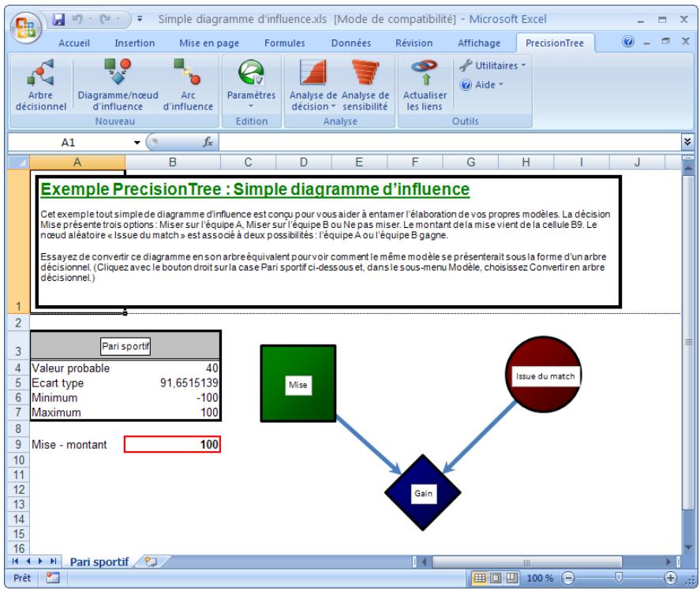Go to previous sheet arrow

click(x=28, y=561)
